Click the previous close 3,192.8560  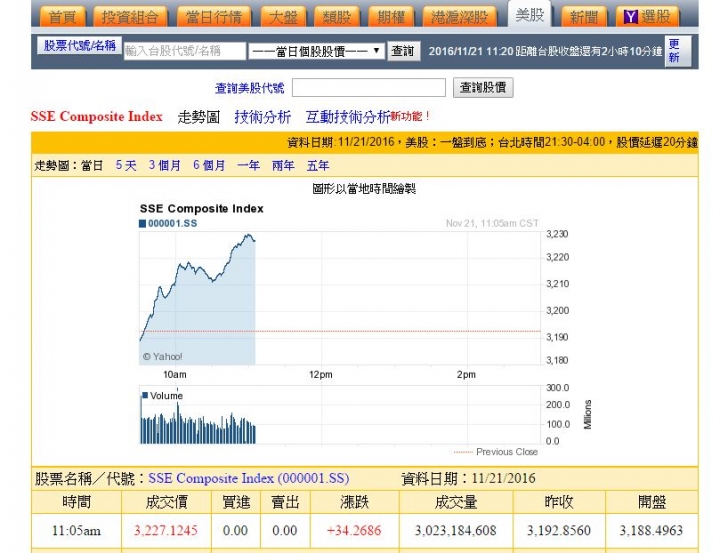(559, 530)
